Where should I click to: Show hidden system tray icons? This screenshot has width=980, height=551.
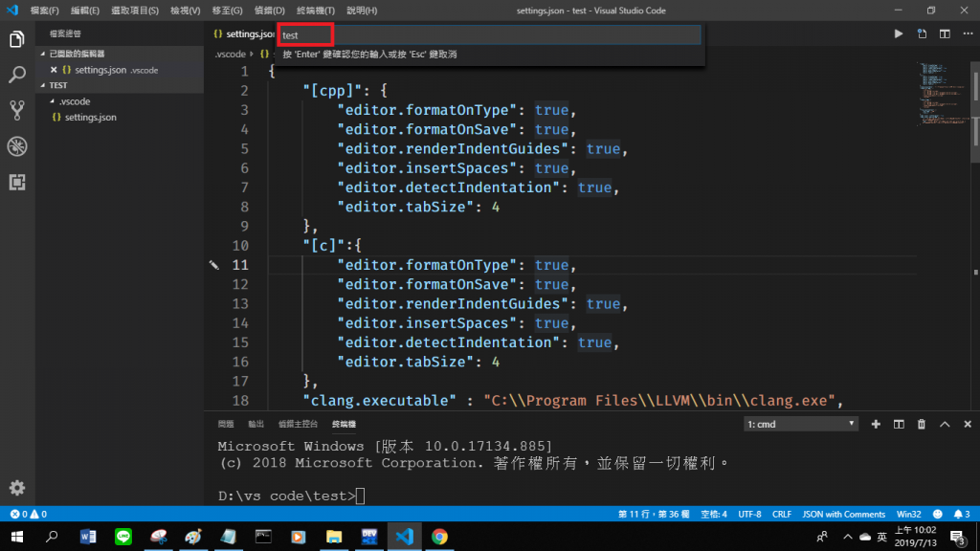tap(848, 537)
